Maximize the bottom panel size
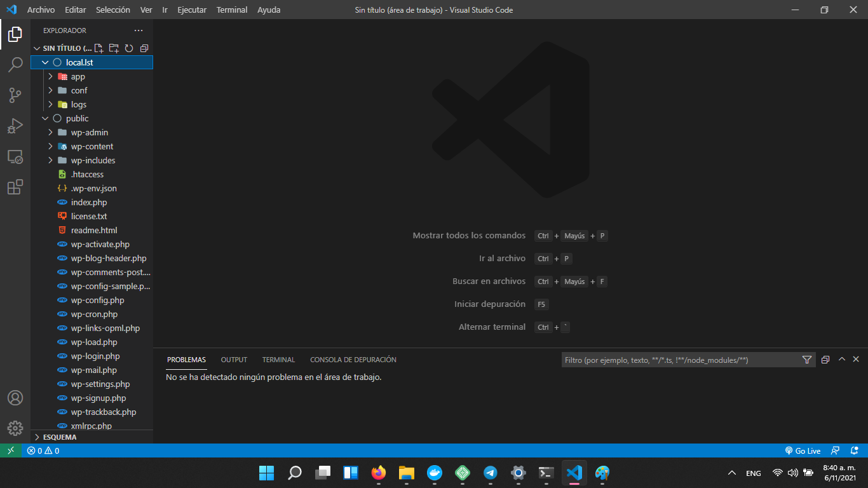Viewport: 868px width, 488px height. tap(842, 359)
